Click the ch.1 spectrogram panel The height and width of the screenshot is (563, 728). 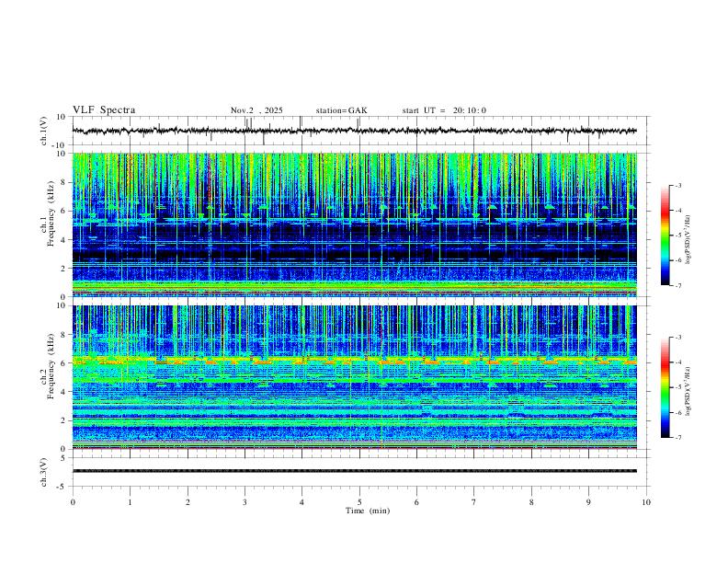354,224
